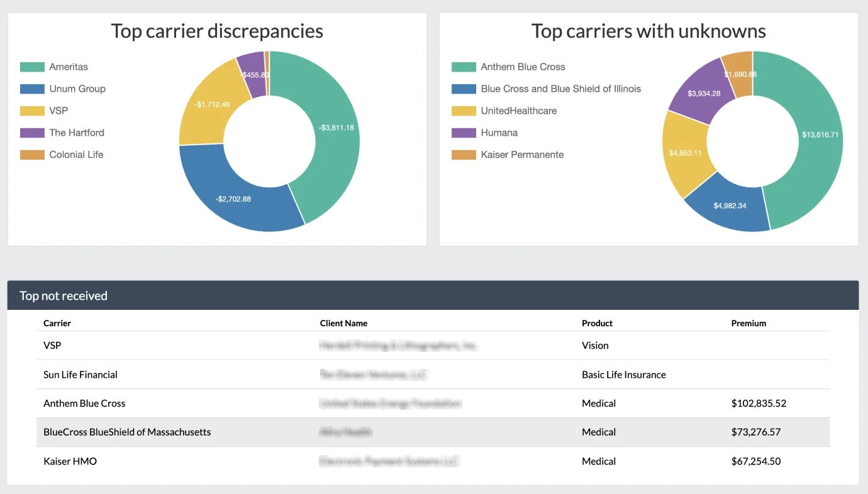Click the Kaiser HMO carrier cell
868x494 pixels.
[x=70, y=461]
